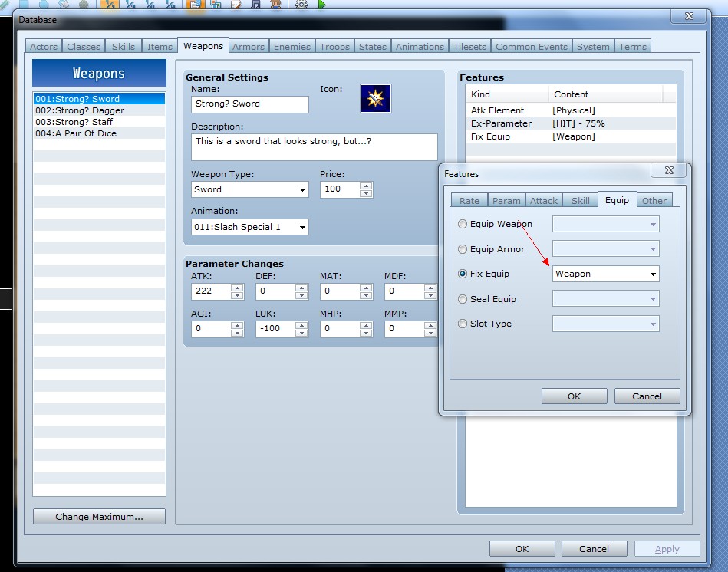Viewport: 728px width, 572px height.
Task: Open the Seal Equip dropdown
Action: (605, 299)
